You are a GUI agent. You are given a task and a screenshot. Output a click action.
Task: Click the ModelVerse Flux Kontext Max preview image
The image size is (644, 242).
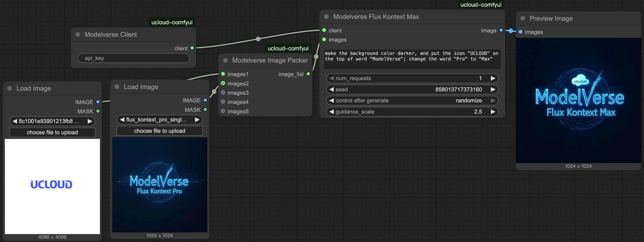click(578, 100)
